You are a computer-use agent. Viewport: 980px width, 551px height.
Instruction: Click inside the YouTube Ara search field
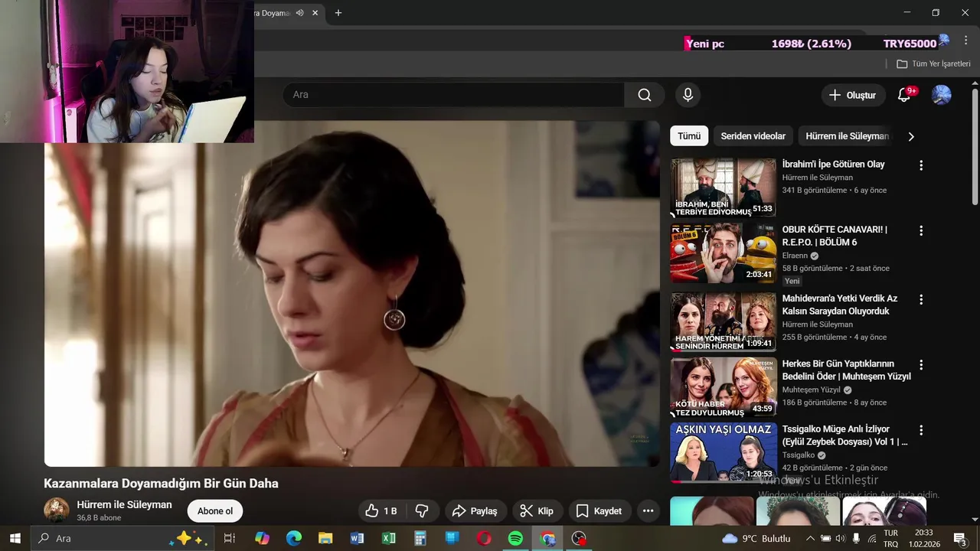[453, 95]
